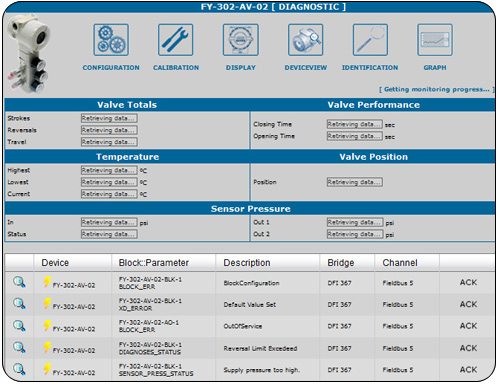
Task: Click the Getting monitoring progress status text
Action: pyautogui.click(x=437, y=89)
